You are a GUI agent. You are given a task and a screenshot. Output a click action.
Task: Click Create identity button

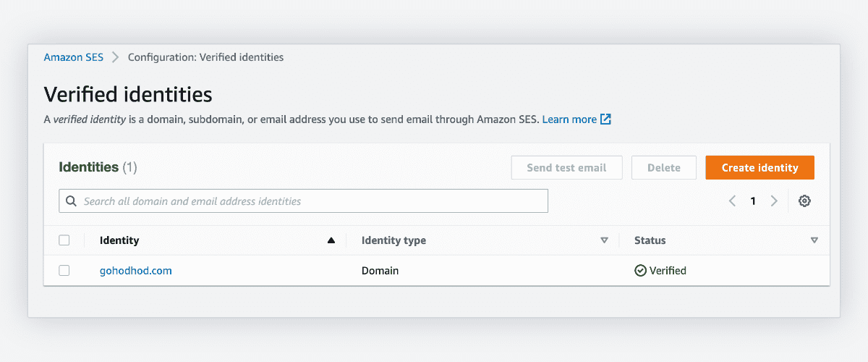[760, 167]
